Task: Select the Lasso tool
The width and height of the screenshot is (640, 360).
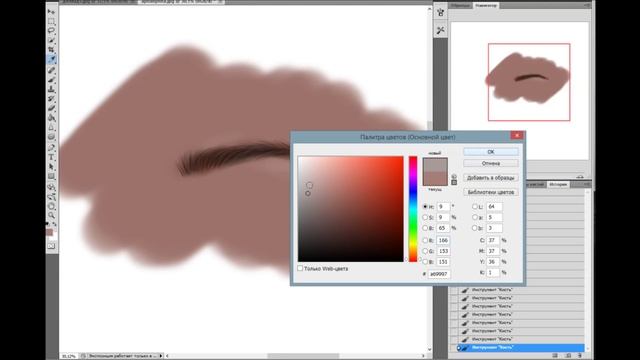Action: click(x=51, y=31)
